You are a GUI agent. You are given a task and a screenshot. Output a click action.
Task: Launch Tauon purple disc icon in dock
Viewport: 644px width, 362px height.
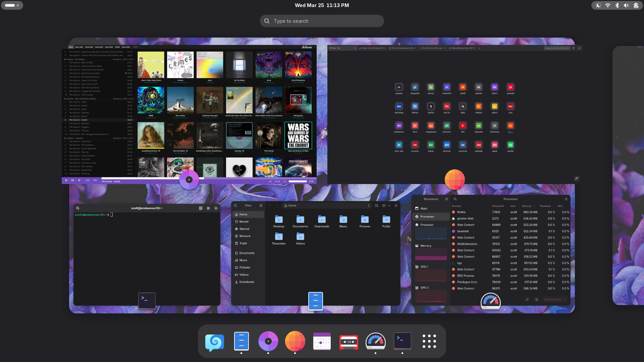point(268,341)
